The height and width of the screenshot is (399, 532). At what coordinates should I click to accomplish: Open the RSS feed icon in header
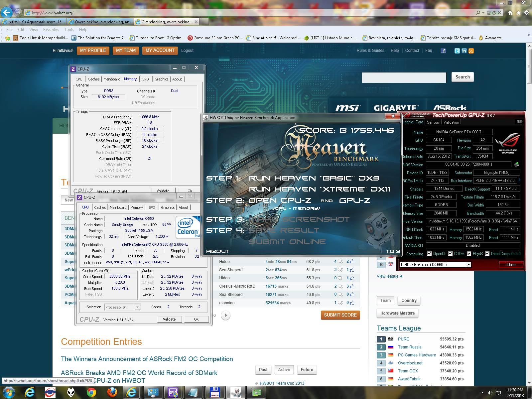click(x=471, y=51)
